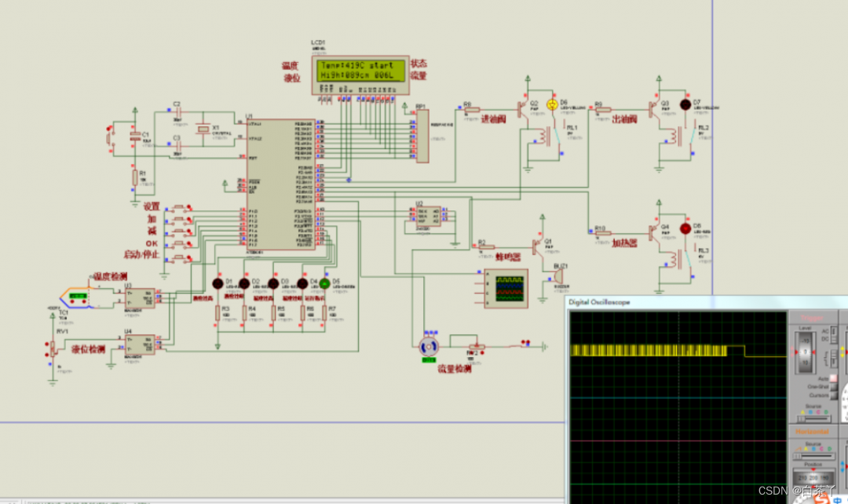Click the 流量检测 label text

pos(455,369)
